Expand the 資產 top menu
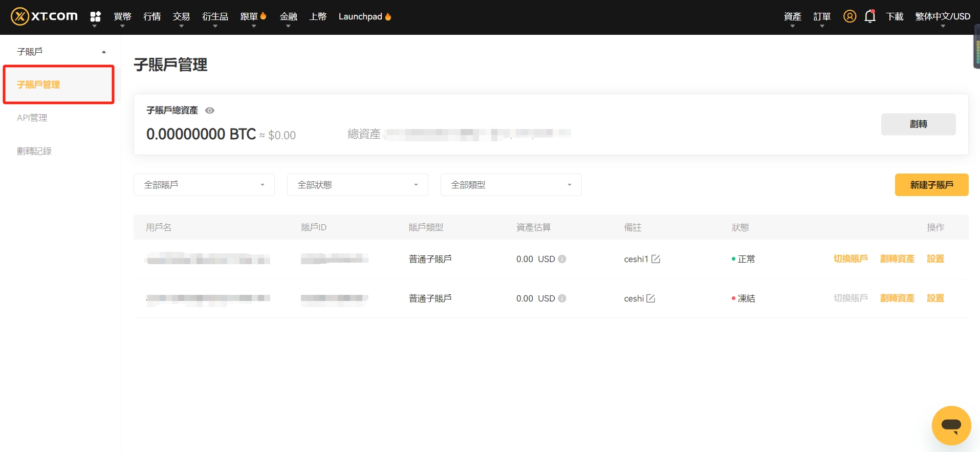Screen dimensions: 980x452 [x=792, y=16]
